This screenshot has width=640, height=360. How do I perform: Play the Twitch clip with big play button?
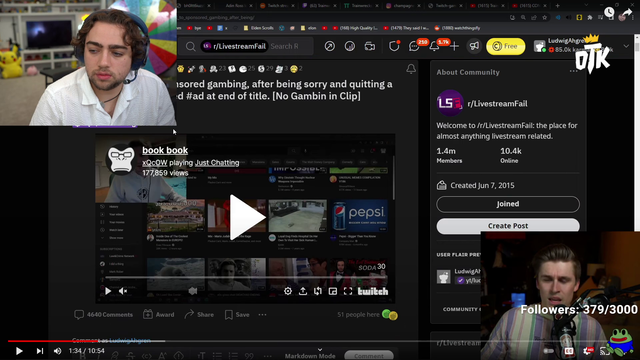click(x=247, y=217)
